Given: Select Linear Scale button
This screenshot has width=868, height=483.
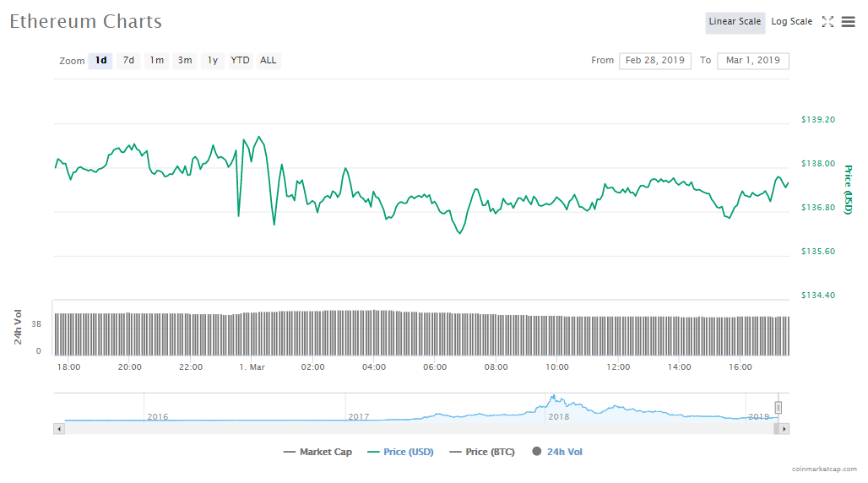Looking at the screenshot, I should pyautogui.click(x=735, y=22).
